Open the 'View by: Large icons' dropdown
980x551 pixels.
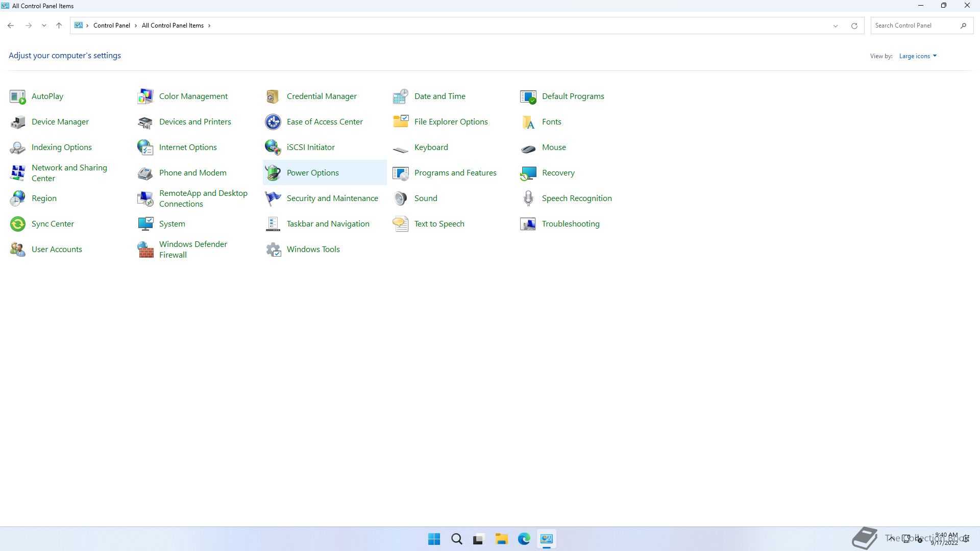point(918,56)
